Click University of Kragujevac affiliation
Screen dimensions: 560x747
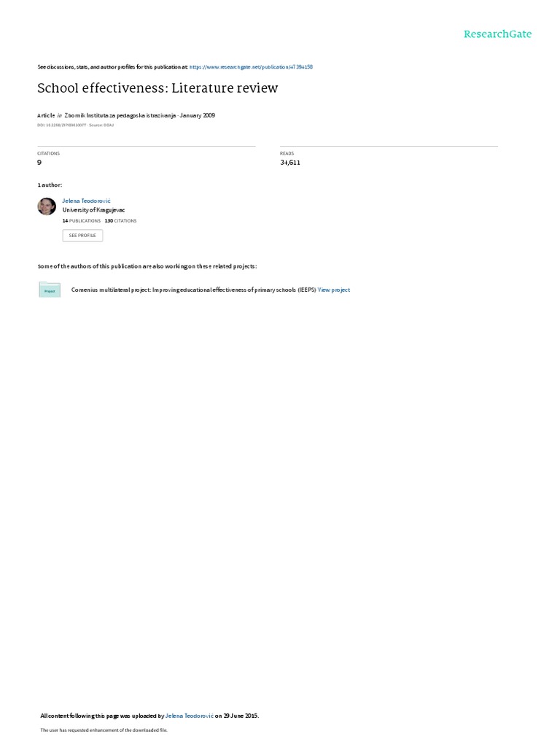[x=94, y=210]
